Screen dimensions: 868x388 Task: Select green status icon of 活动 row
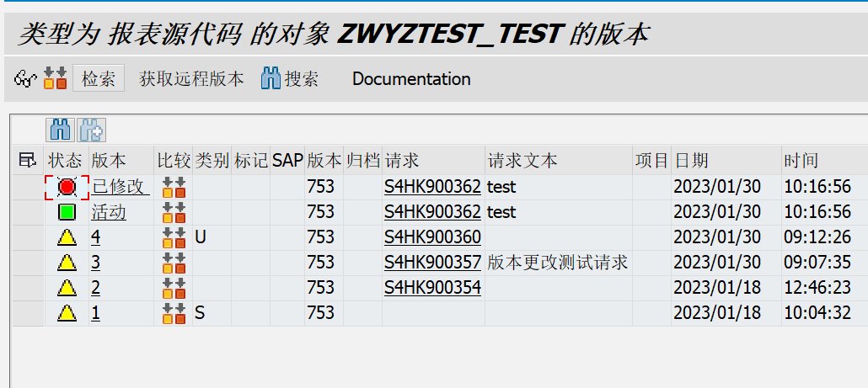67,212
